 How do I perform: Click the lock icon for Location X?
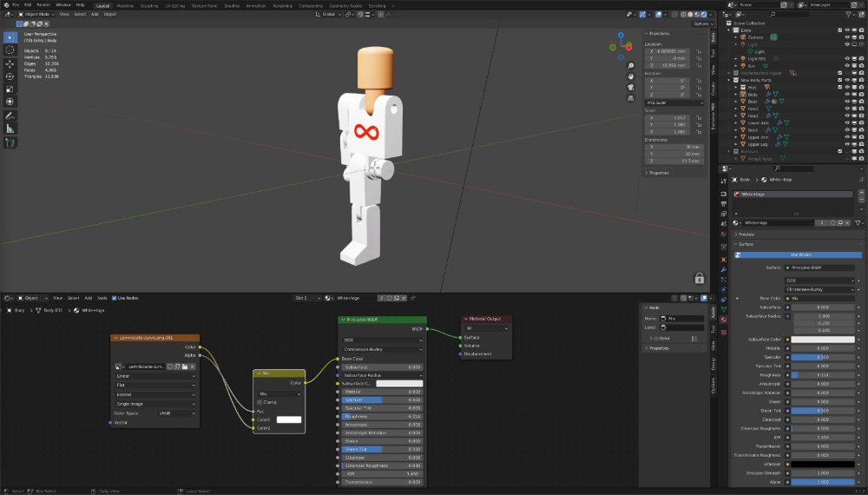699,51
